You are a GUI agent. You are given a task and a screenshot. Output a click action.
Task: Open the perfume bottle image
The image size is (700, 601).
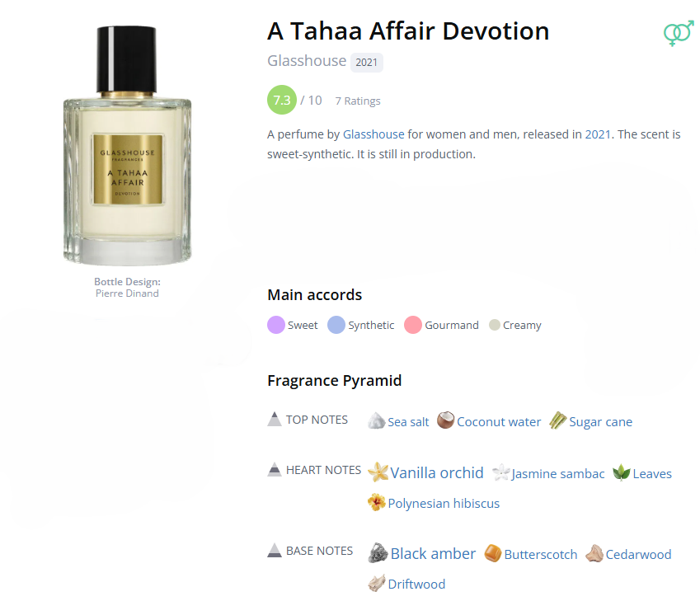coord(127,145)
